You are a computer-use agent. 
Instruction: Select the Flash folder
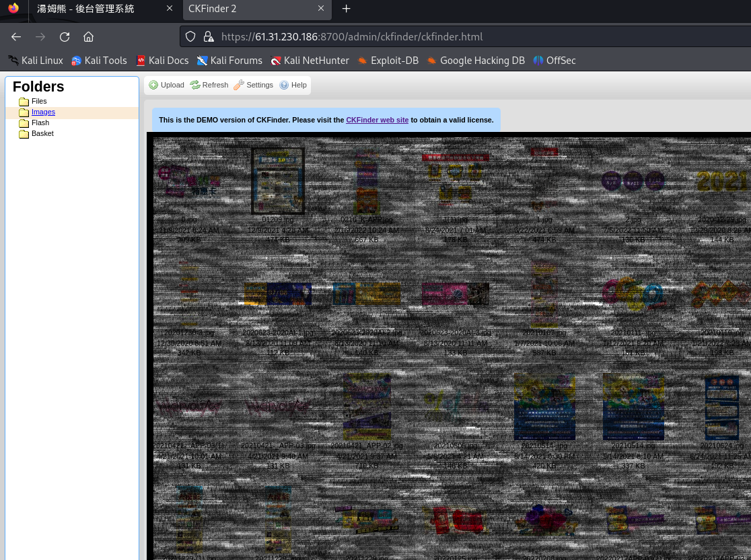point(40,123)
